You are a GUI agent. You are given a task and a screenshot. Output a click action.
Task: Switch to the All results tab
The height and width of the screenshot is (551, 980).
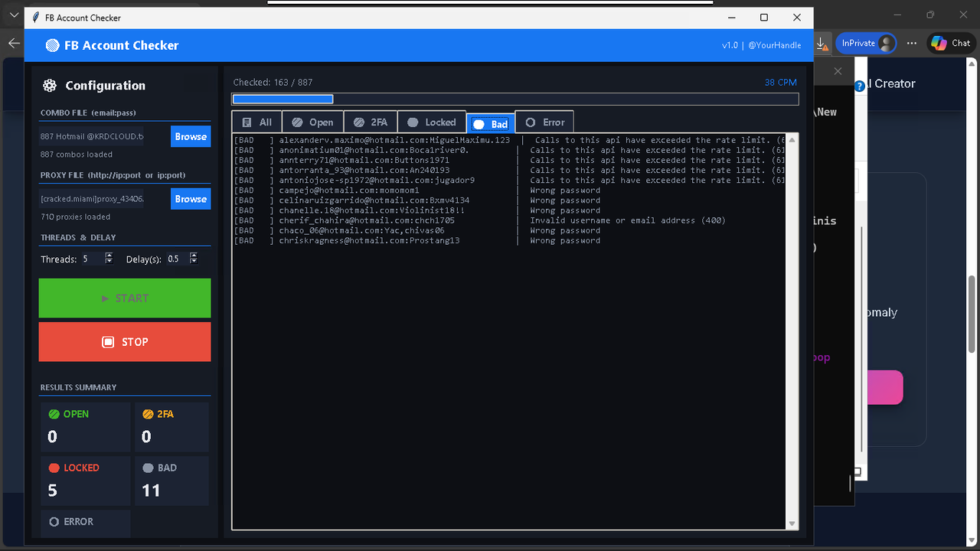pyautogui.click(x=256, y=122)
